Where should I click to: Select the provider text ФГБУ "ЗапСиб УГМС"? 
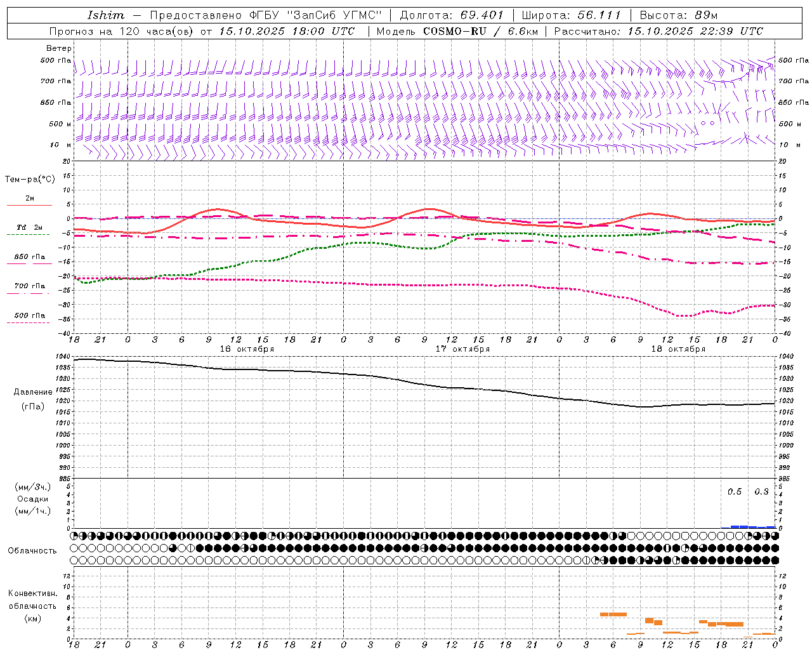coord(316,15)
